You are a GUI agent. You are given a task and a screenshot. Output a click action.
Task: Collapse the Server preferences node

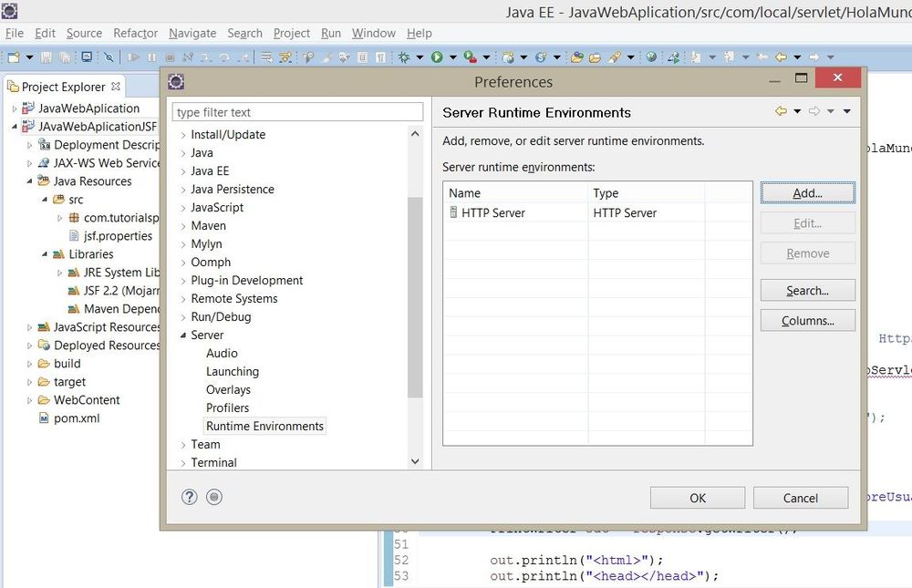(182, 335)
